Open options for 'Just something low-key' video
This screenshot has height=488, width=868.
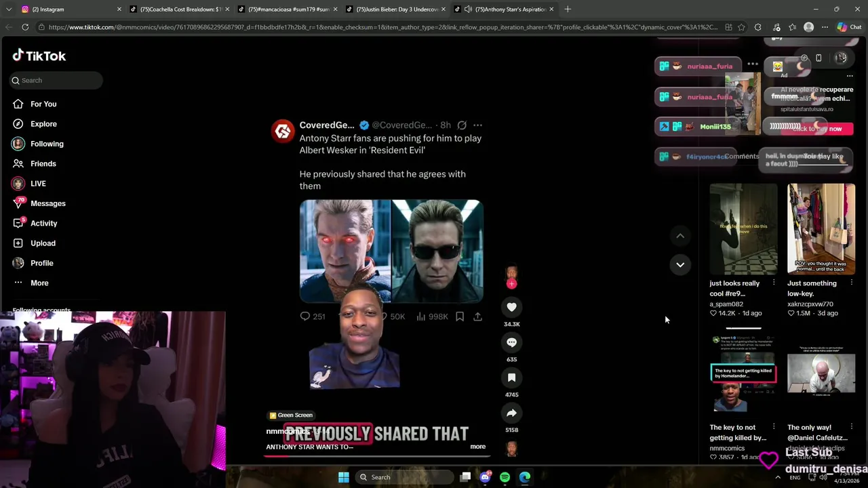click(851, 283)
